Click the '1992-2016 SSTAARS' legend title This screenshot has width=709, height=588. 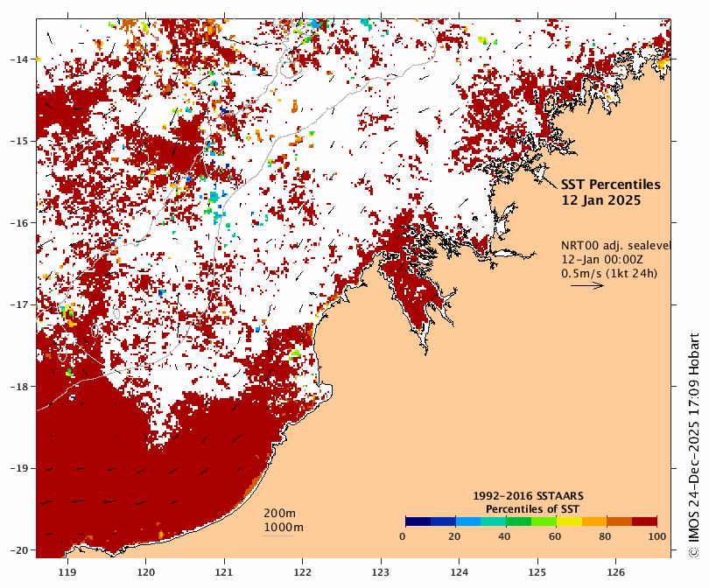click(x=528, y=496)
